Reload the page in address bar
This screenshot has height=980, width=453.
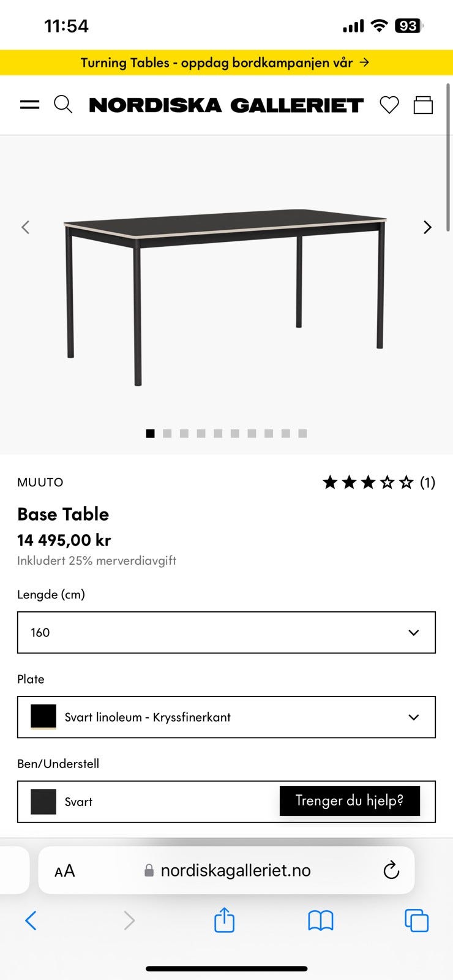(x=391, y=870)
